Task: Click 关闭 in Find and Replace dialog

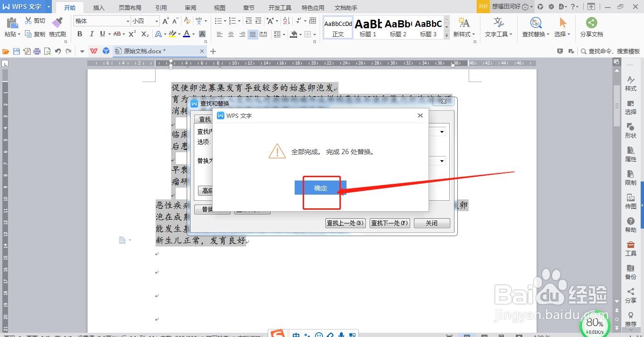Action: click(432, 223)
